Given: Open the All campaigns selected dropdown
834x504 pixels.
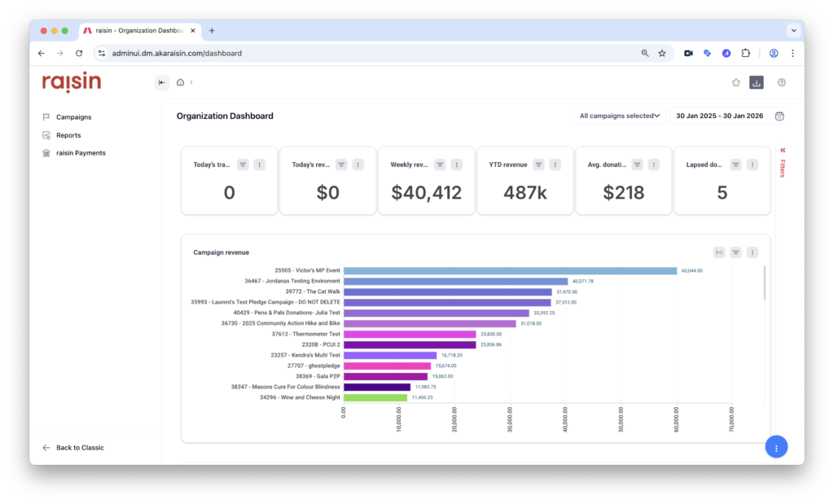Looking at the screenshot, I should point(620,116).
